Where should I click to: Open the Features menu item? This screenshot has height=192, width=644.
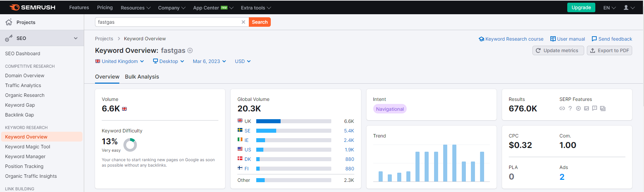79,7
